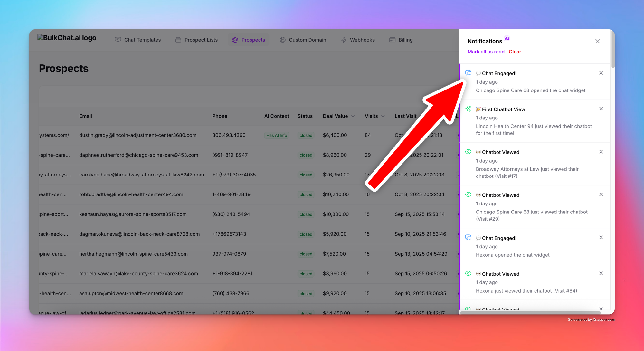
Task: Click the sparkle icon beside First Chatbot View
Action: pyautogui.click(x=468, y=109)
